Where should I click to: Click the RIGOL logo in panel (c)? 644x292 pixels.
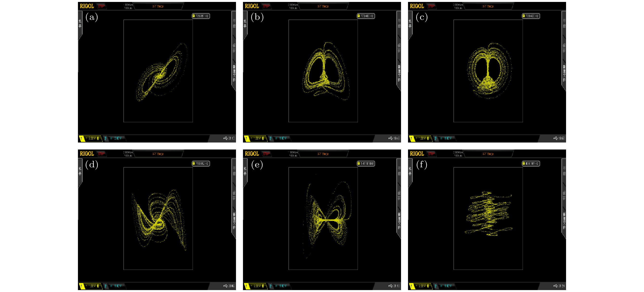tap(417, 6)
